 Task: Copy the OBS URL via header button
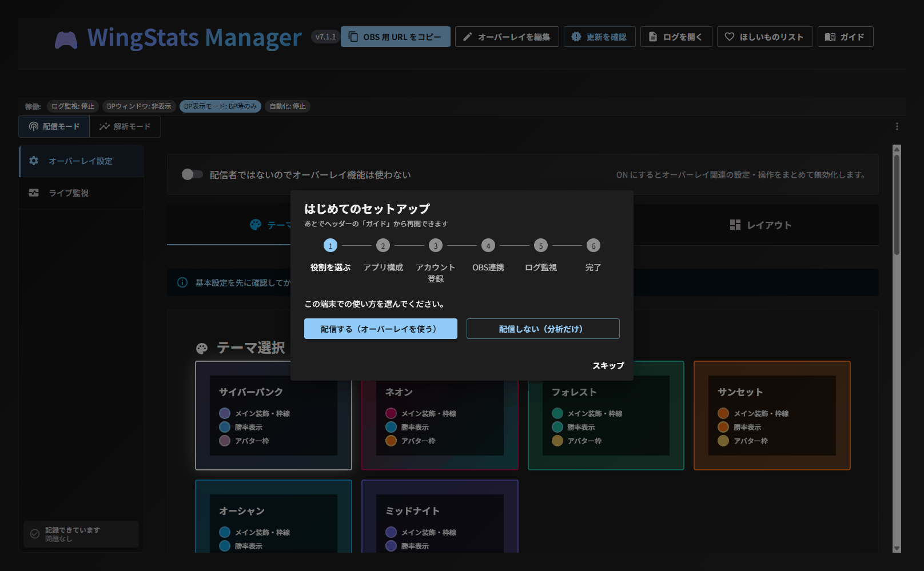[x=396, y=37]
